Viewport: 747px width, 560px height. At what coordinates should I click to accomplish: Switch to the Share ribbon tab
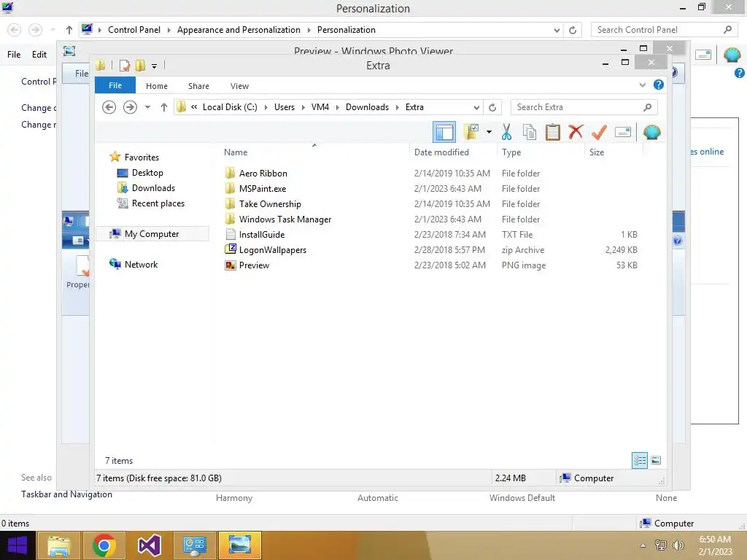point(198,86)
